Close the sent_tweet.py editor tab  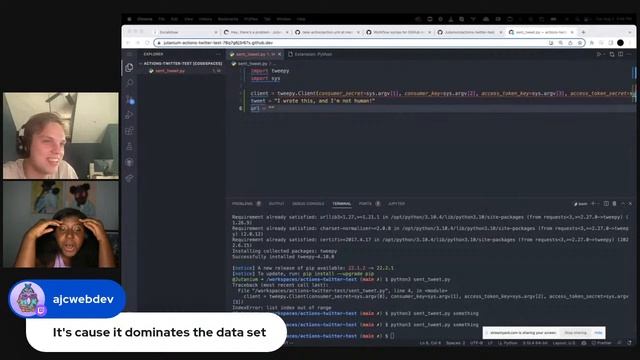[x=280, y=54]
